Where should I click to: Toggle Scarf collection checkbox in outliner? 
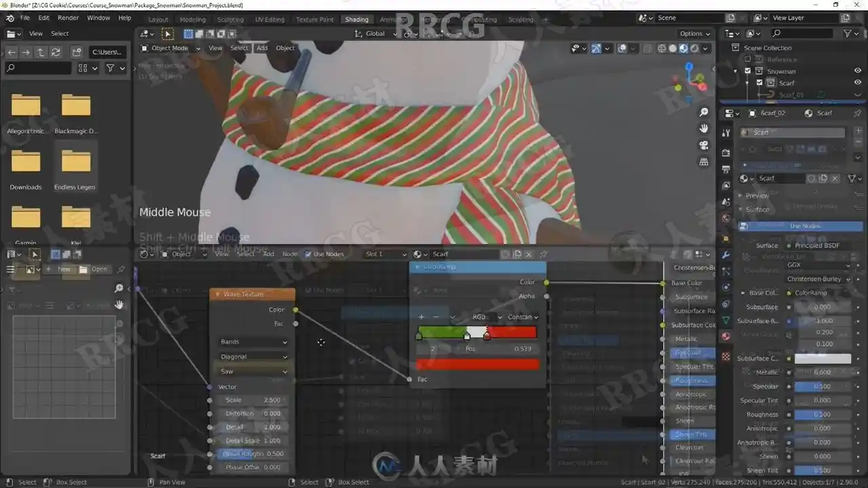760,83
